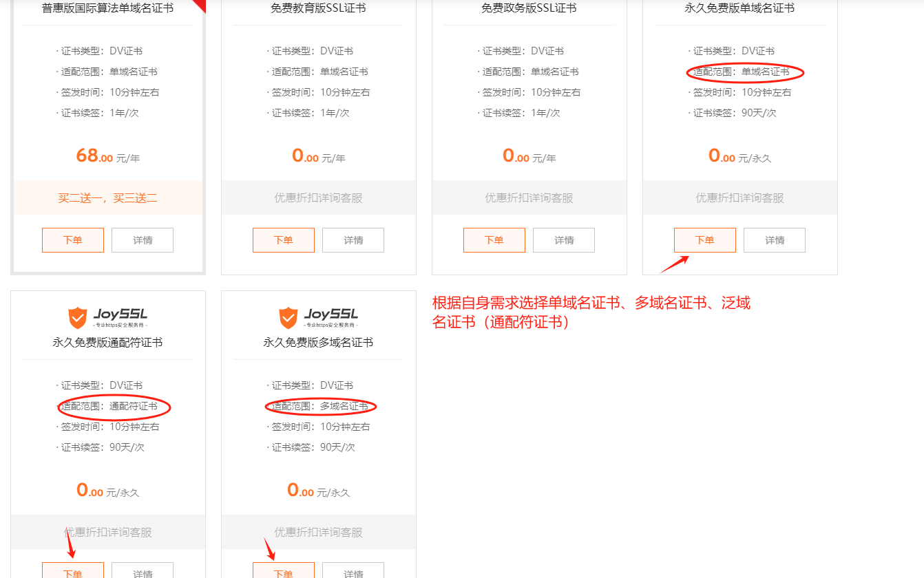Click 优惠折扣详询客服 on 免费政务版SSL证书 card
Screen dimensions: 924x578
(529, 198)
